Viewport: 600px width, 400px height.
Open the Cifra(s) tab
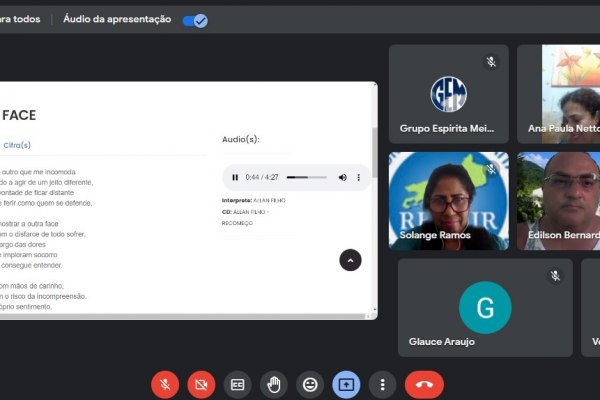(x=17, y=145)
